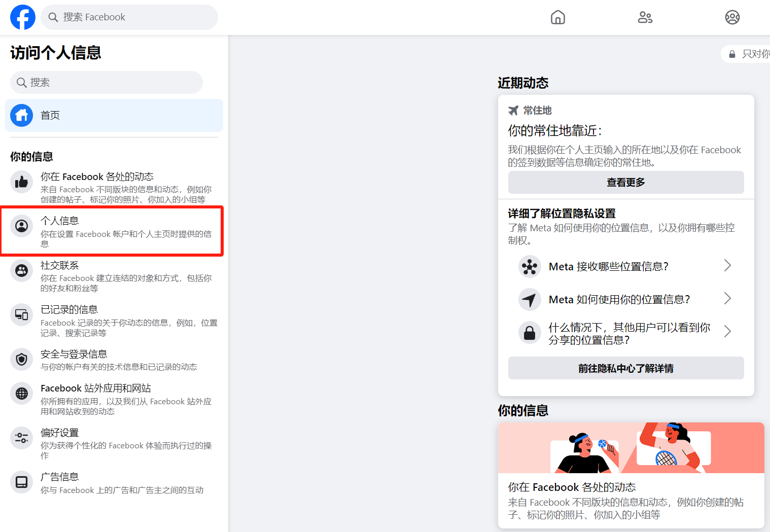Focus the sidebar 搜索 input field
Viewport: 770px width, 532px height.
click(x=107, y=82)
